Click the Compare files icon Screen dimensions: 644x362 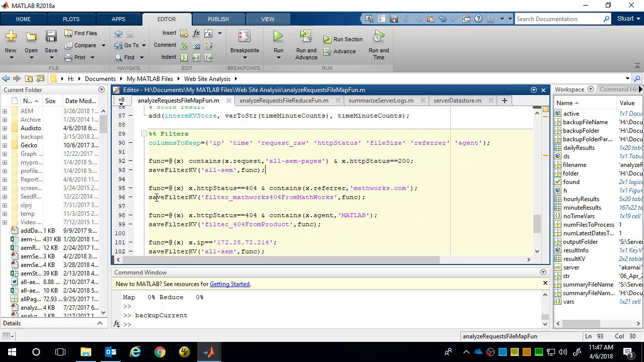point(68,45)
